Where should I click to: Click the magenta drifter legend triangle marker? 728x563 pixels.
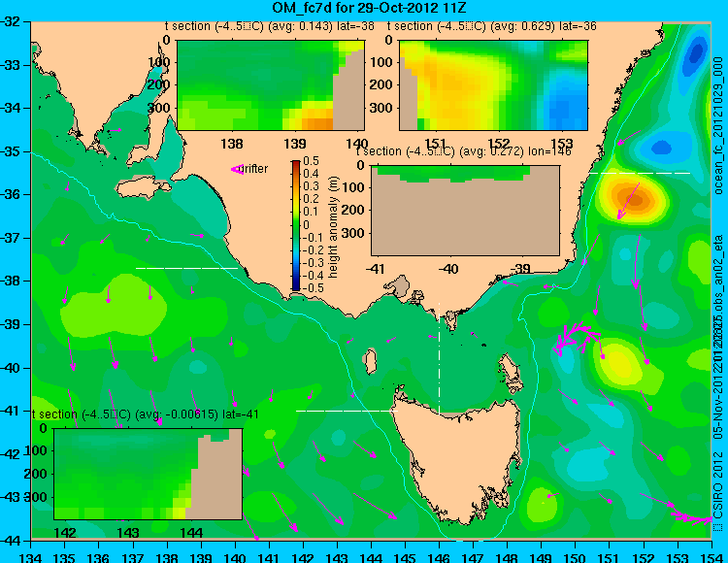(x=237, y=170)
